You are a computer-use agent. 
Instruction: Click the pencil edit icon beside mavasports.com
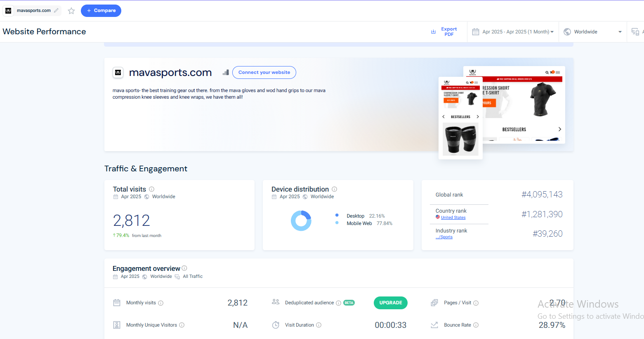point(56,10)
